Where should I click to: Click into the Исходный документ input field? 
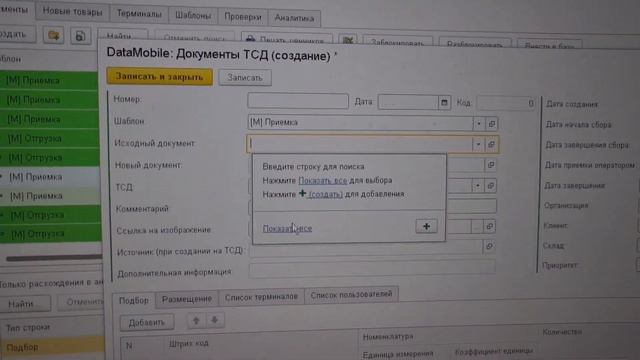click(360, 144)
